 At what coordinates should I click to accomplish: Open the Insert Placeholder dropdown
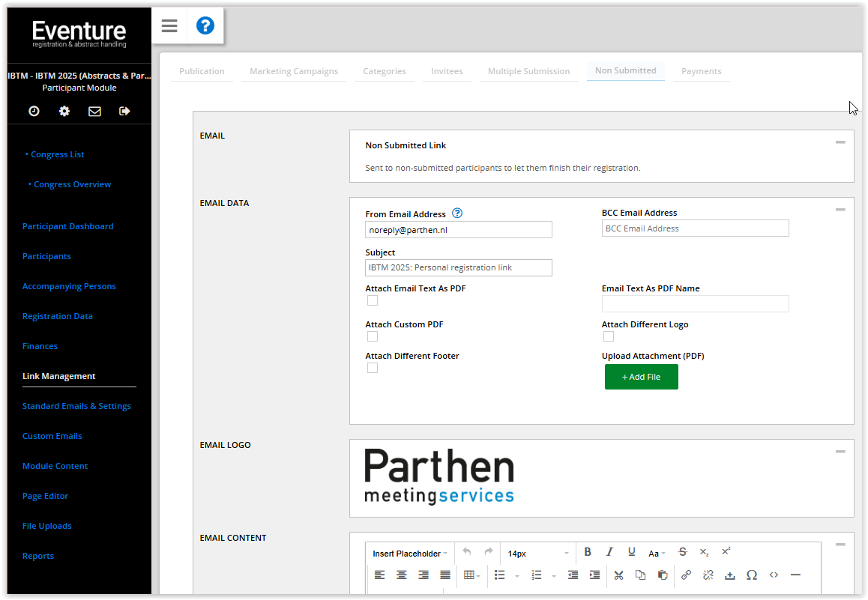coord(409,554)
